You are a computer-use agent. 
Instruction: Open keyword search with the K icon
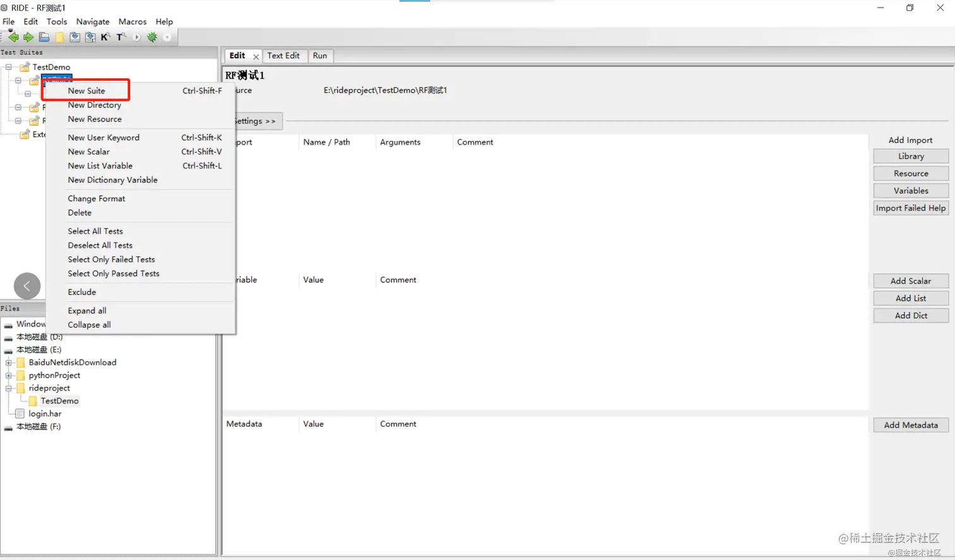(x=105, y=37)
